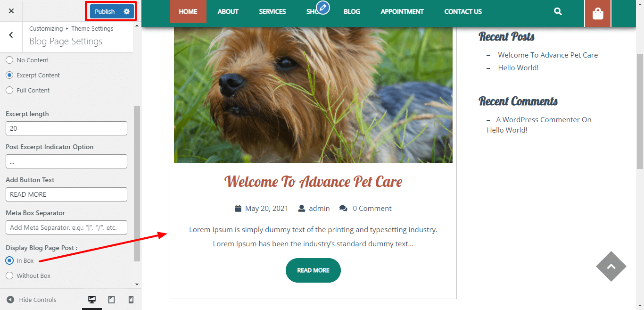Close the Customizer with the X icon
Screen dimensions: 644x310
coord(11,11)
